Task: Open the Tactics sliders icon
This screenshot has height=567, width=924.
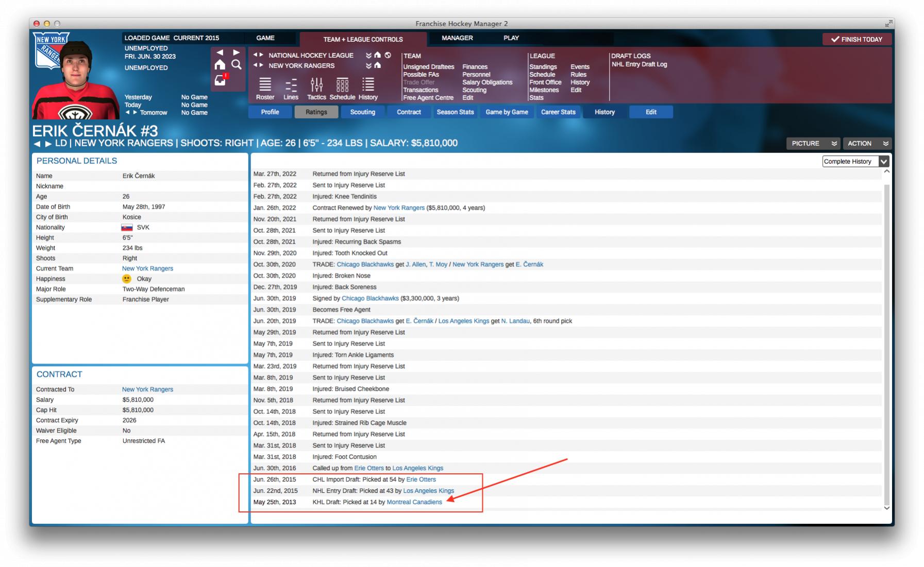Action: coord(316,85)
